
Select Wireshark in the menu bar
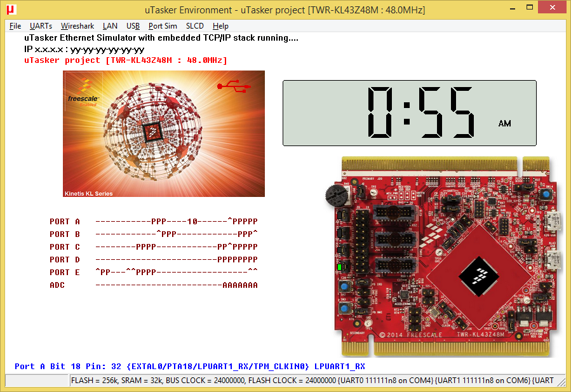[x=77, y=26]
